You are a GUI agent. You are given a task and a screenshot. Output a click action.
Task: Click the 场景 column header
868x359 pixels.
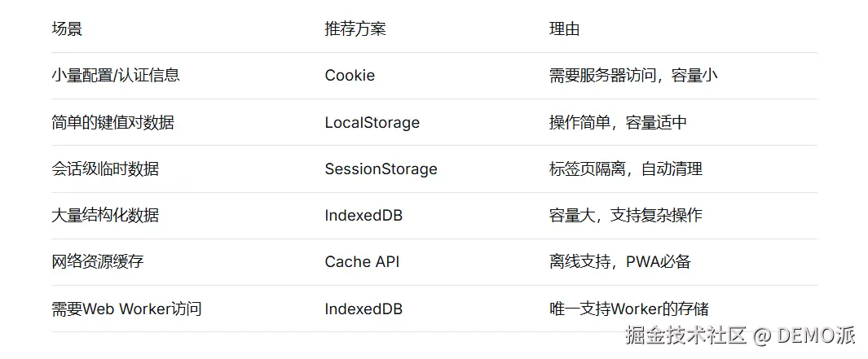coord(67,29)
